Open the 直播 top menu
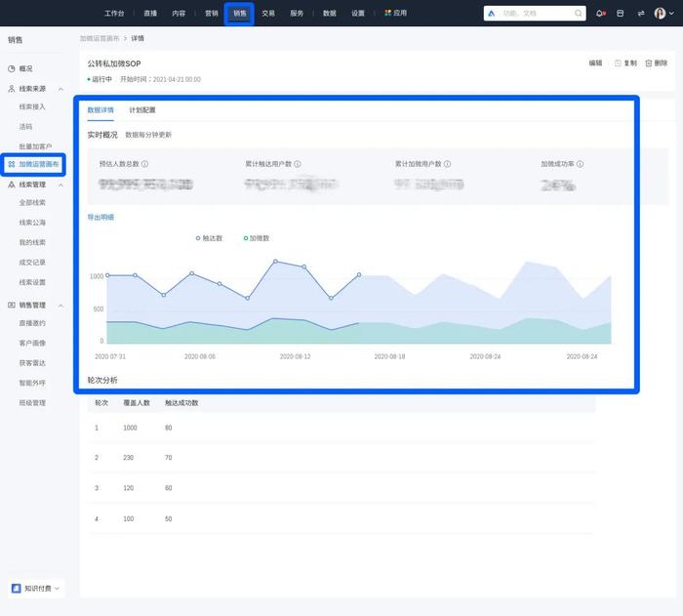Screen dimensions: 683x616 pos(150,13)
